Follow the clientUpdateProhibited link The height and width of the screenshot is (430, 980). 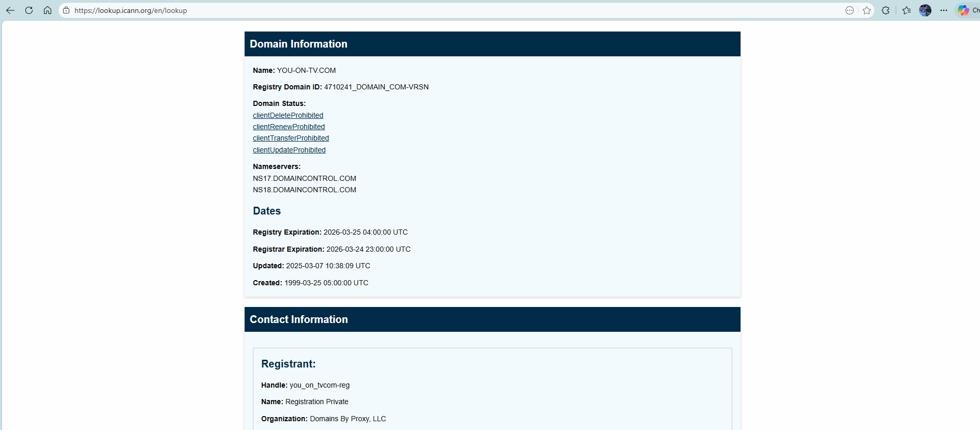pos(289,150)
